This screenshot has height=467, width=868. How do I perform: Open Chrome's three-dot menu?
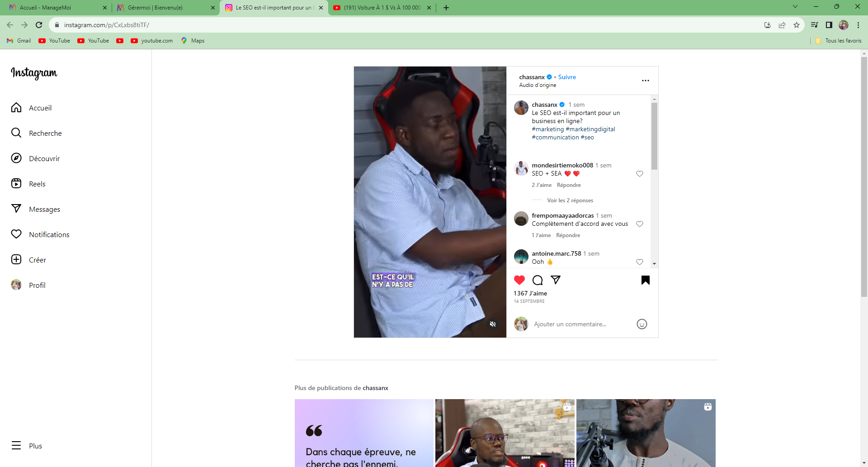point(858,25)
